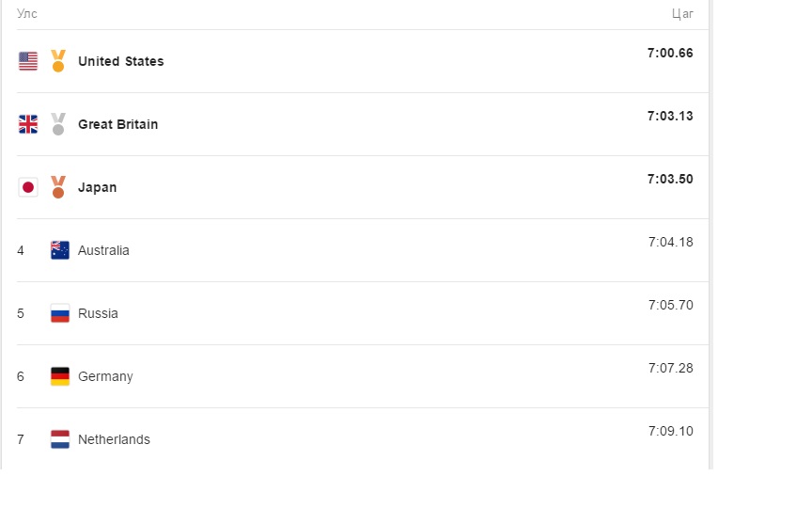Click the Цаг column header
Screen dimensions: 812x508
pos(682,14)
